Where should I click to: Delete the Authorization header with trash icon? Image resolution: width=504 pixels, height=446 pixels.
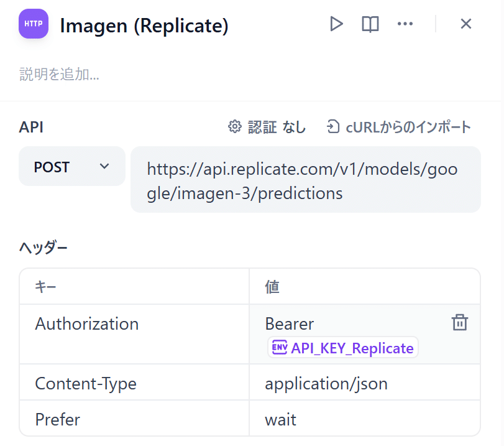[x=460, y=323]
